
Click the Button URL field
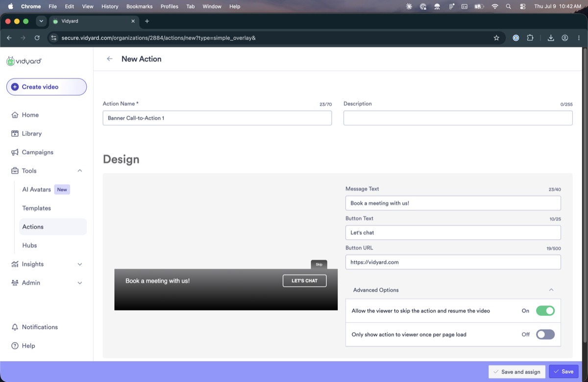click(453, 262)
